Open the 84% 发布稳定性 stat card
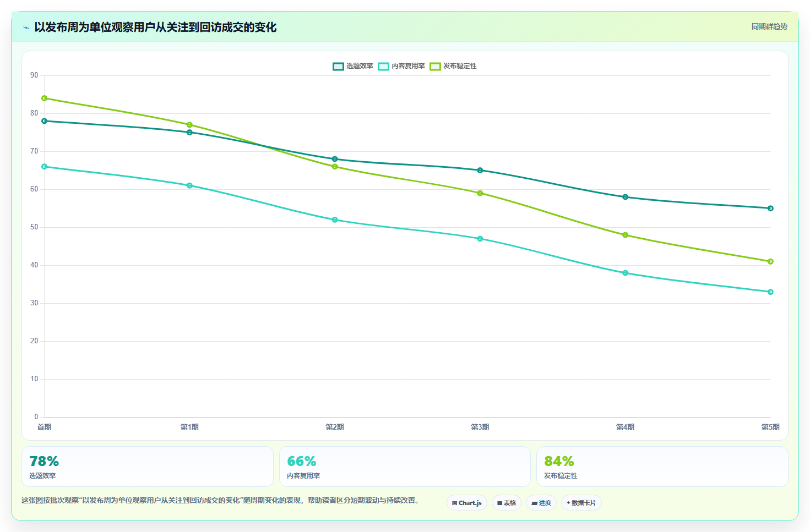Screen dimensions: 810x532 [662, 467]
